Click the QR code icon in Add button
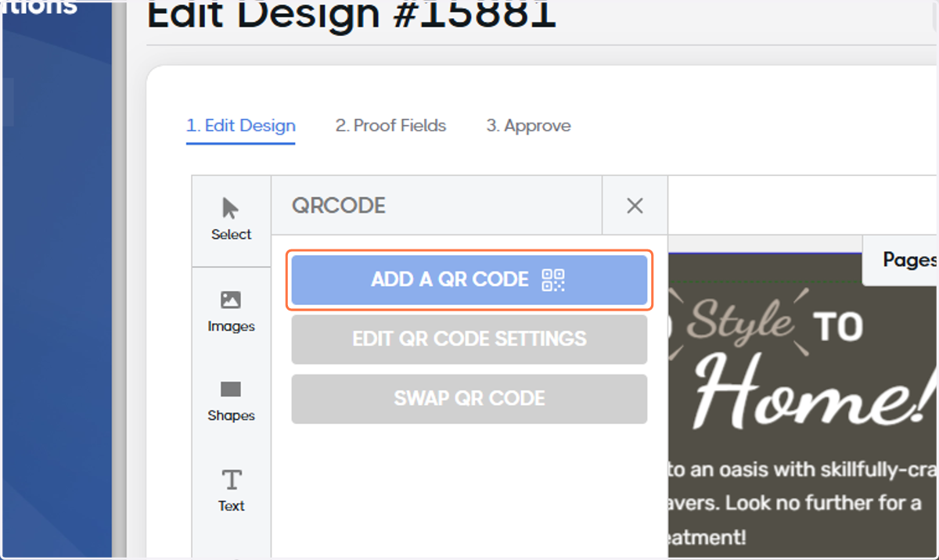The height and width of the screenshot is (560, 939). 553,280
